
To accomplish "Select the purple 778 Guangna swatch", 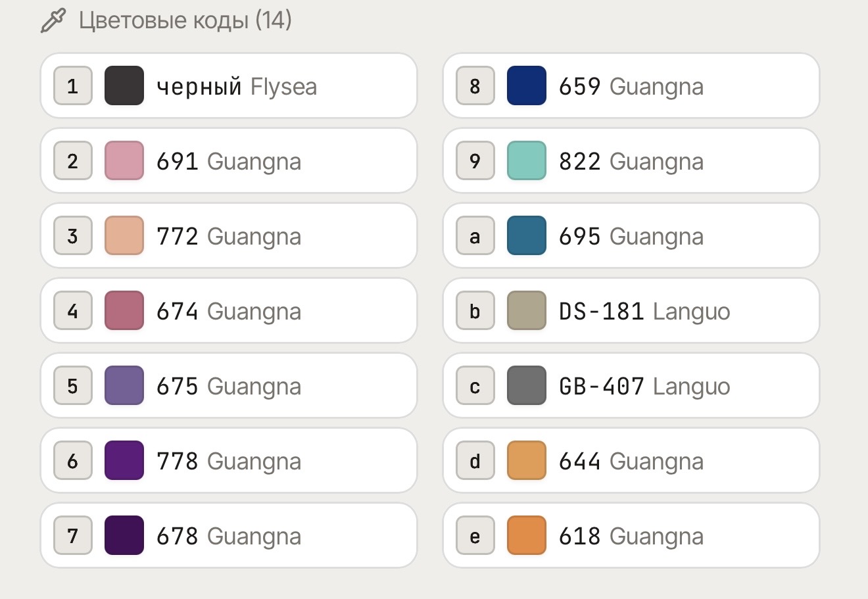I will [x=124, y=460].
